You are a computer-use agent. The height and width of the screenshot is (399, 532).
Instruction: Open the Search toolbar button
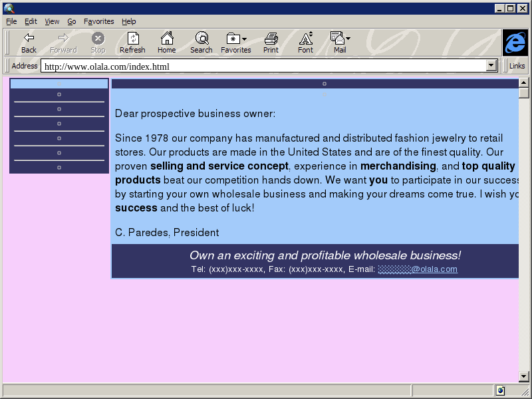point(201,39)
